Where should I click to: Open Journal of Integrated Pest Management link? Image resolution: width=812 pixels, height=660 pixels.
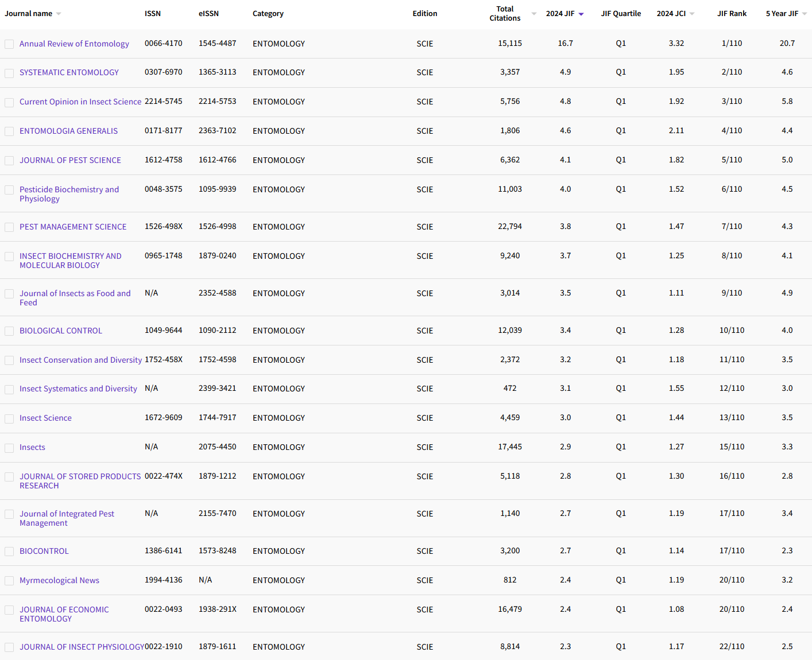[67, 518]
